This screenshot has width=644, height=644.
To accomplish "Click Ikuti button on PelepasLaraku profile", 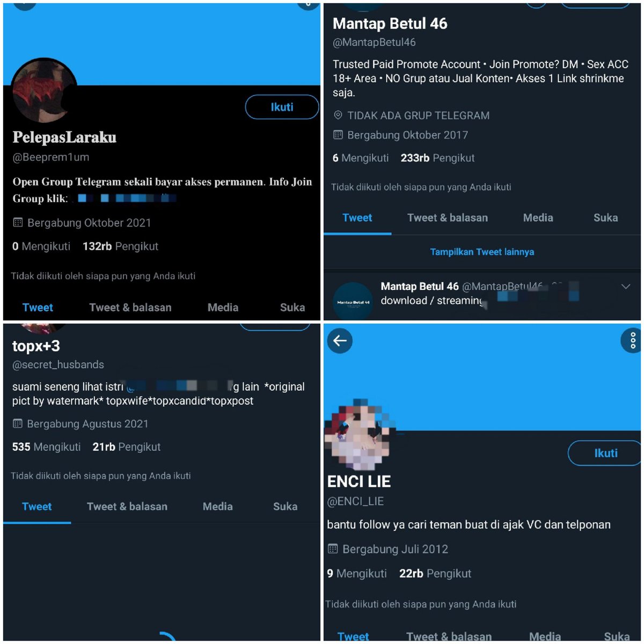I will pyautogui.click(x=282, y=107).
